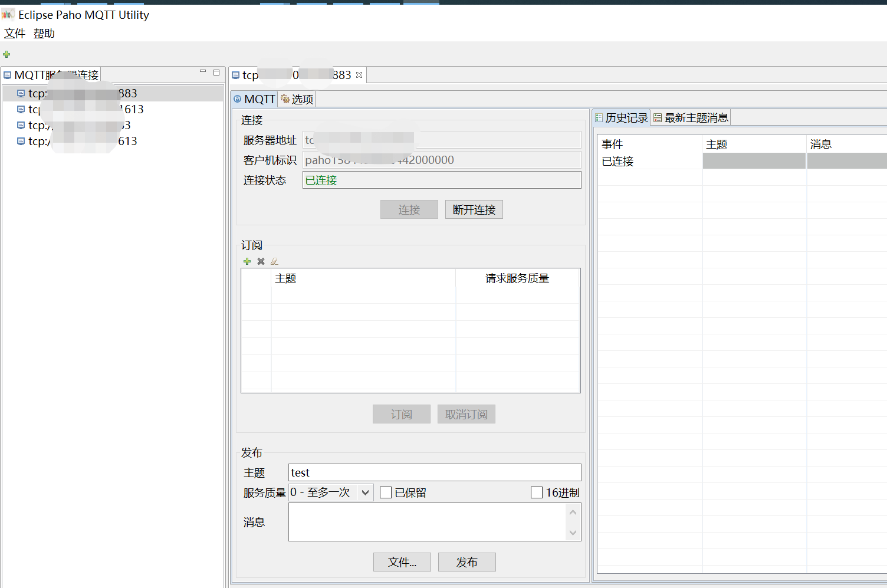Click the 文件... button in the publish section
The image size is (887, 588).
(x=402, y=562)
